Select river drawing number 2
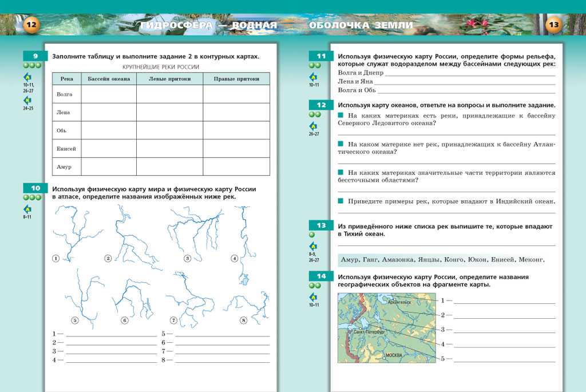Viewport: 586px width, 392px height. click(137, 236)
